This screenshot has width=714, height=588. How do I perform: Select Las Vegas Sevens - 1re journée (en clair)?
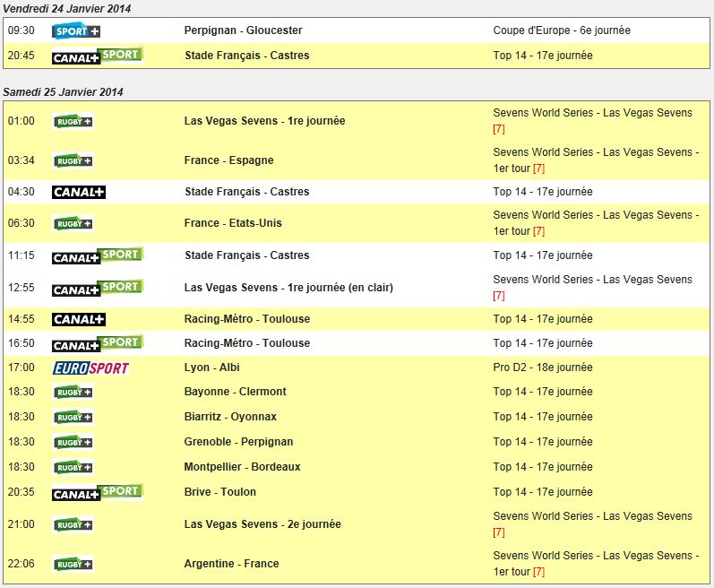[288, 288]
